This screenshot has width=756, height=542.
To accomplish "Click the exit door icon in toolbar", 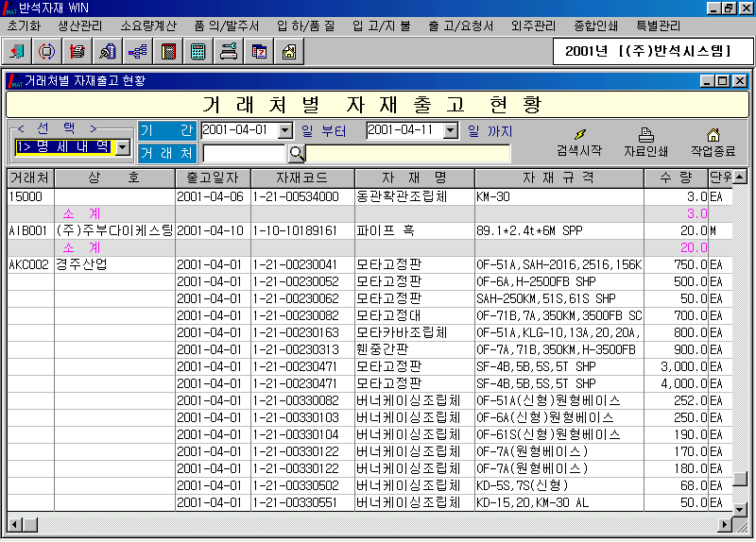I will (19, 51).
